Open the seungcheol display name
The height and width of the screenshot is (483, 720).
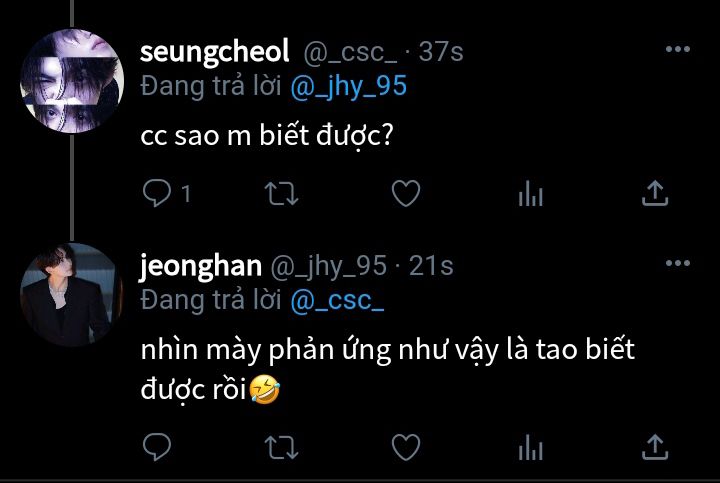click(x=214, y=51)
